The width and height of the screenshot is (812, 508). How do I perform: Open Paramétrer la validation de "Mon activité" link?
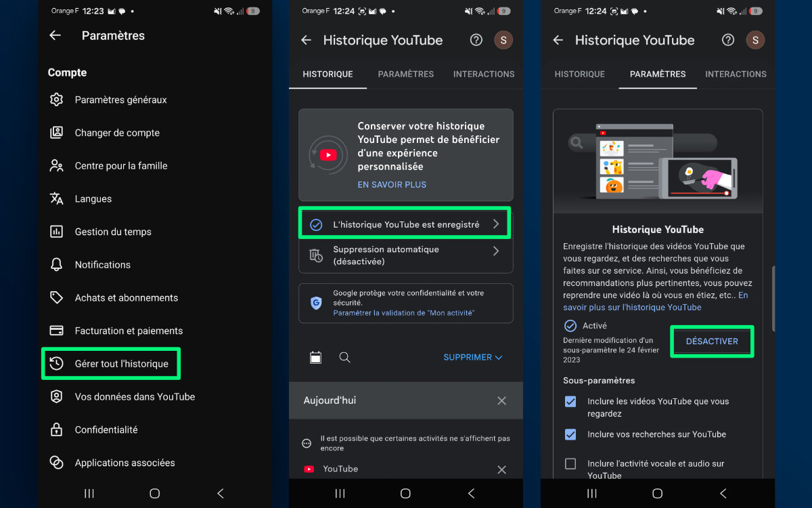tap(403, 313)
